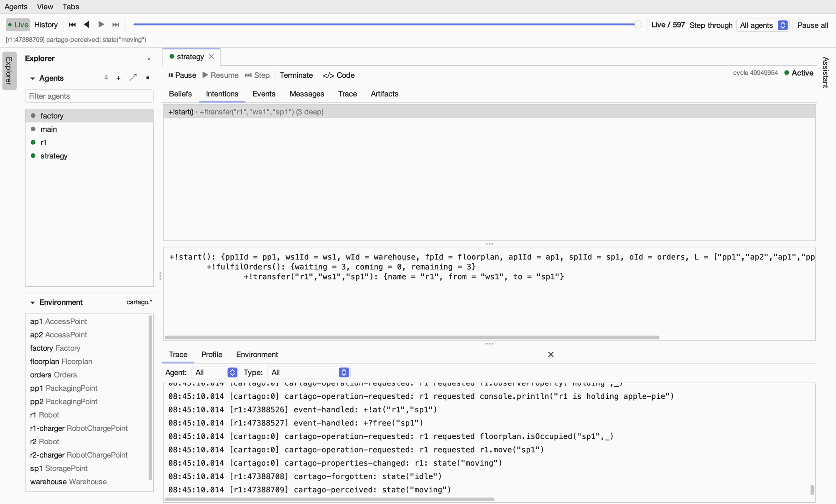Switch to the Messages tab
The height and width of the screenshot is (504, 836).
click(x=307, y=94)
